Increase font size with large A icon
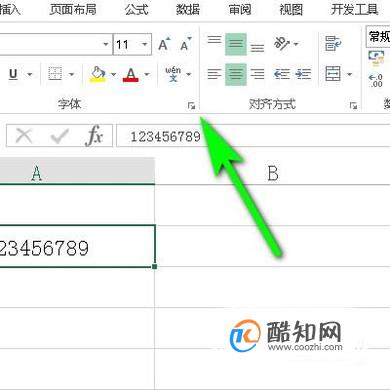This screenshot has height=390, width=390. [x=164, y=44]
